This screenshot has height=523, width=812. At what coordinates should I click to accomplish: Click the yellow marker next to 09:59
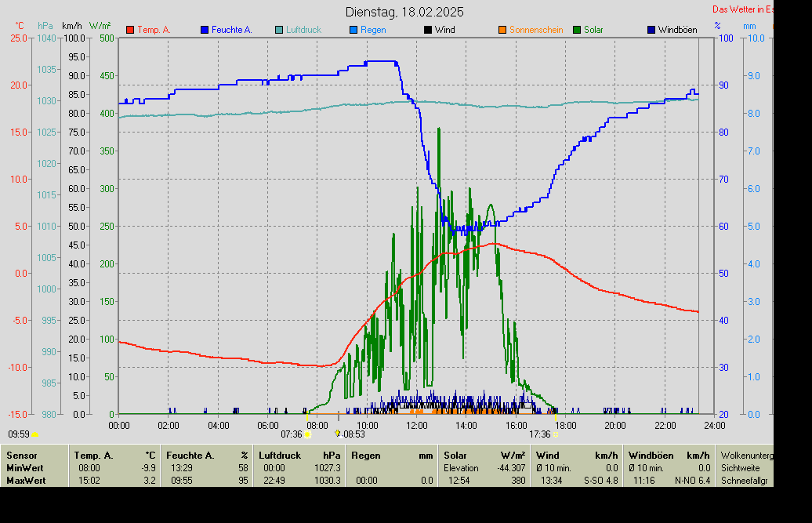[34, 434]
